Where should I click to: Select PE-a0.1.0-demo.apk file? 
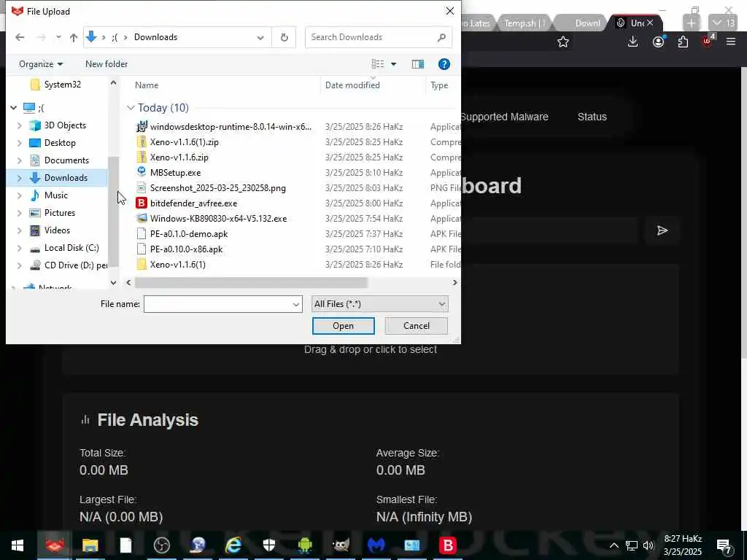click(x=189, y=234)
